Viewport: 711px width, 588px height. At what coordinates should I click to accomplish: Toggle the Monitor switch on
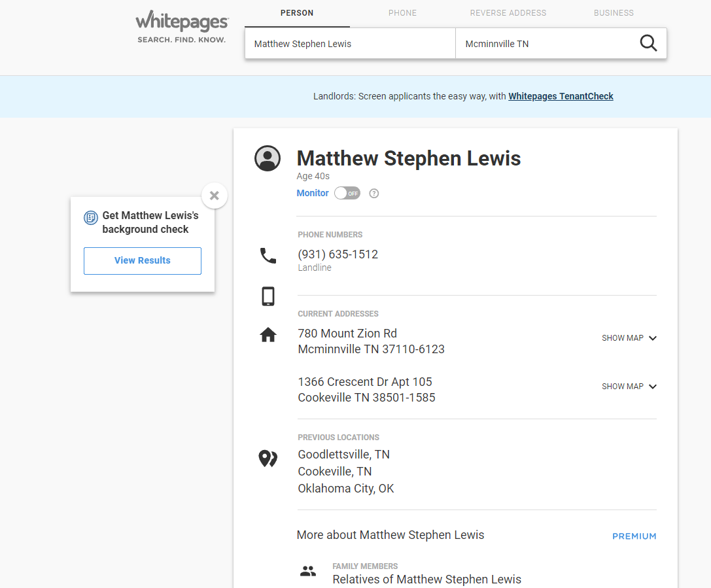pos(347,193)
